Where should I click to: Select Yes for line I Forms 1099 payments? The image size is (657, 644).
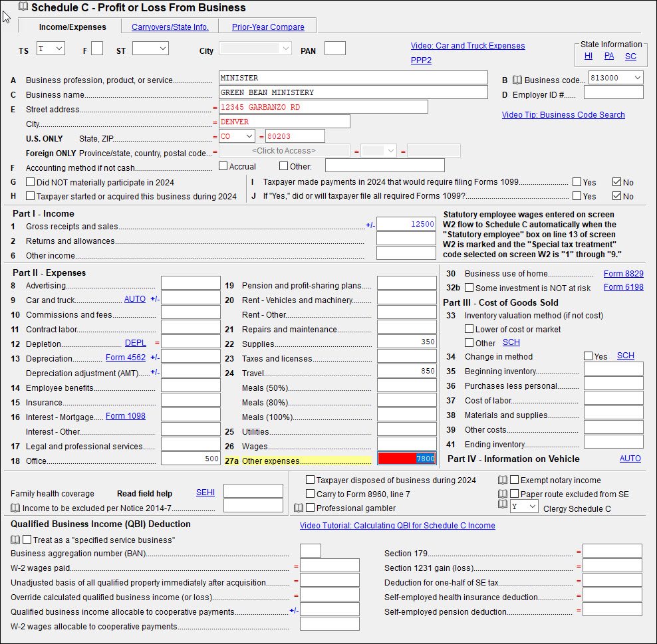577,182
